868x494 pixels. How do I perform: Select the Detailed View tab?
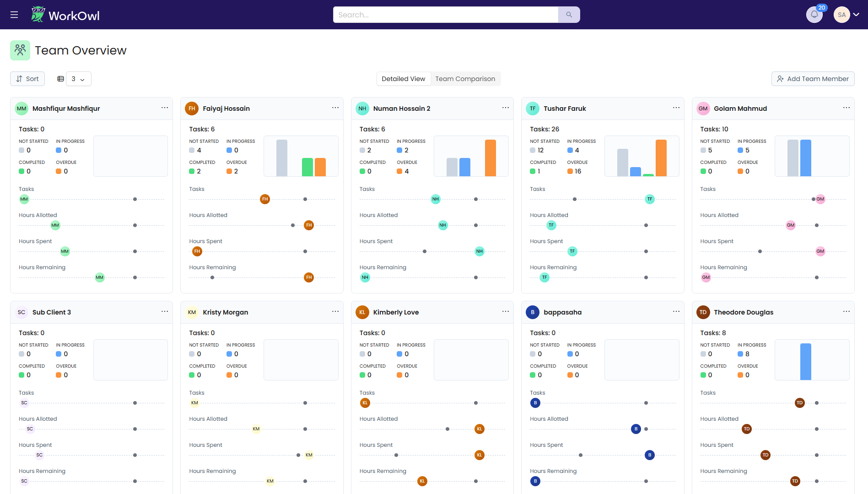(x=403, y=79)
